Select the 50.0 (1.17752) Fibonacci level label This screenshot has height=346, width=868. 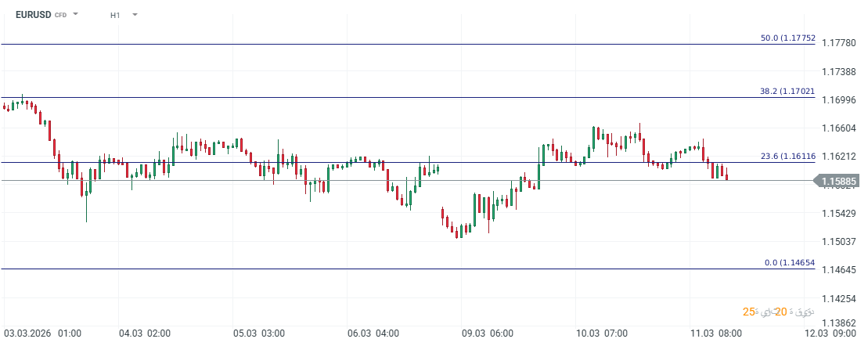(x=787, y=38)
